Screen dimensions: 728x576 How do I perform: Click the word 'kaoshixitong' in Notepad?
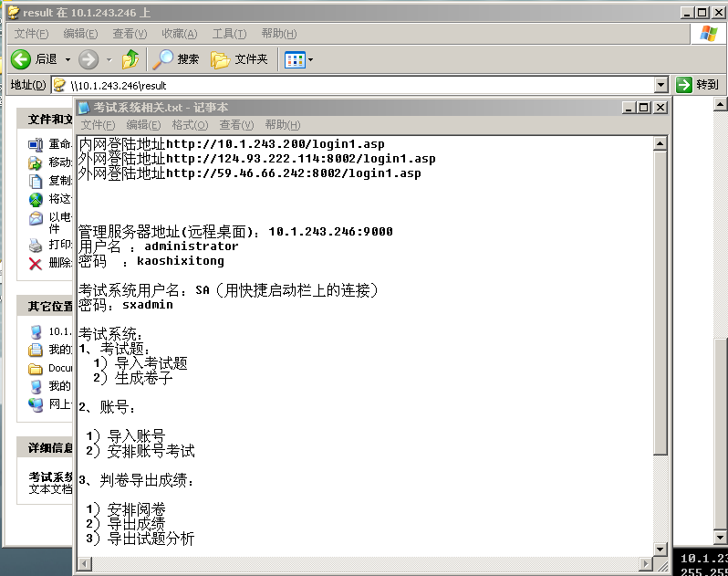pos(180,261)
